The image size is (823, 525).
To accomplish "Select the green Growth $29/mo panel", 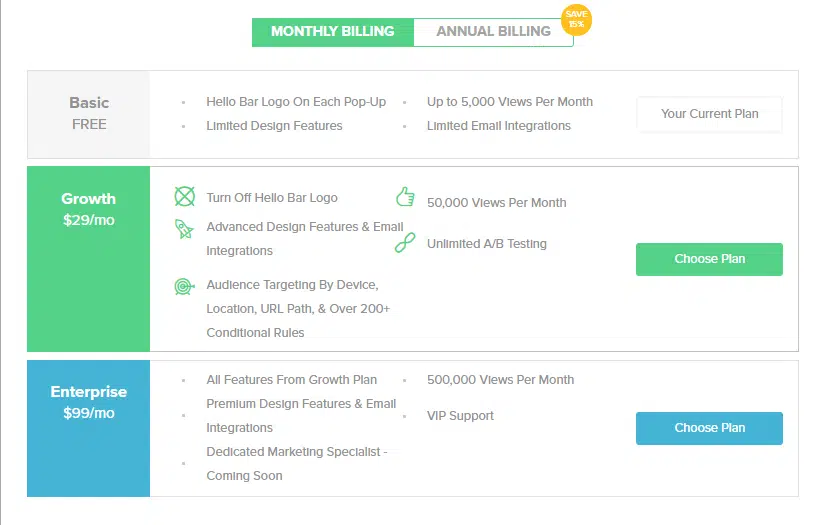I will point(89,258).
